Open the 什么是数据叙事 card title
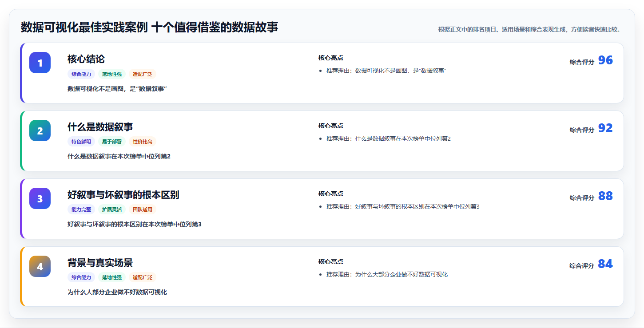 [x=100, y=127]
